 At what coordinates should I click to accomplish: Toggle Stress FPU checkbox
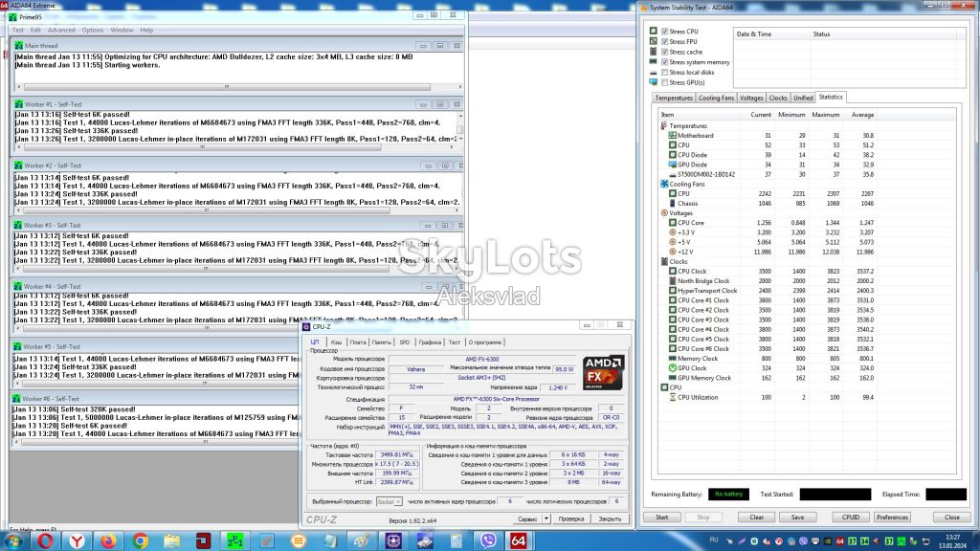pyautogui.click(x=664, y=41)
